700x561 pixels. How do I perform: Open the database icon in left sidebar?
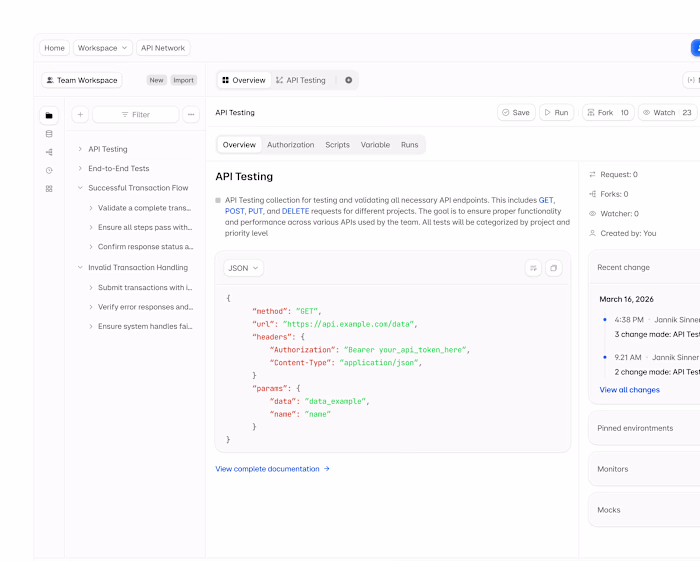point(49,134)
